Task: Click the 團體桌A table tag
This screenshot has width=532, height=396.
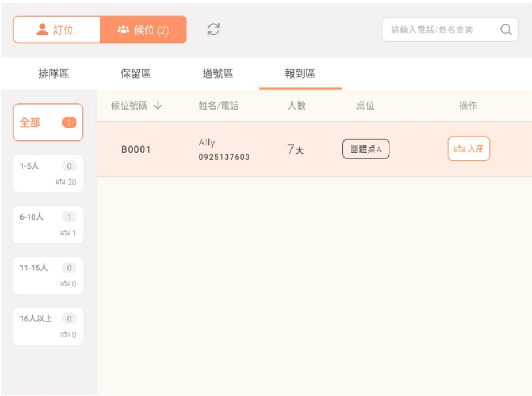Action: point(366,149)
